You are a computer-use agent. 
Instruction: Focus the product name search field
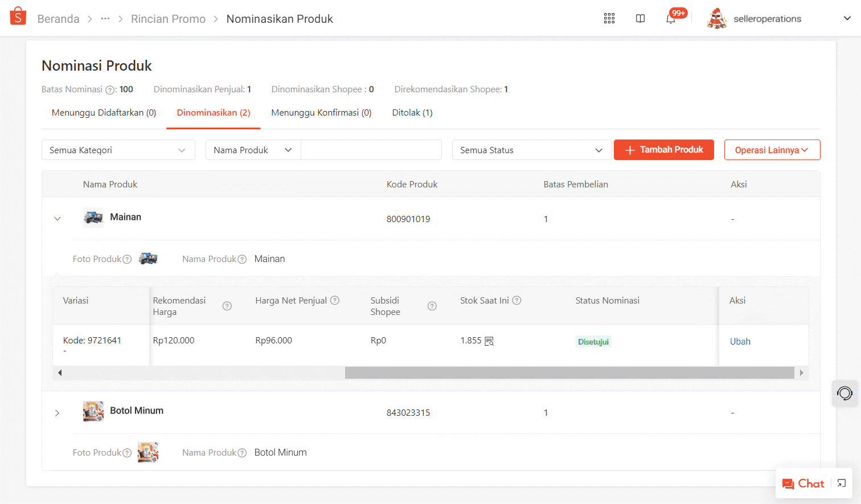click(x=371, y=150)
